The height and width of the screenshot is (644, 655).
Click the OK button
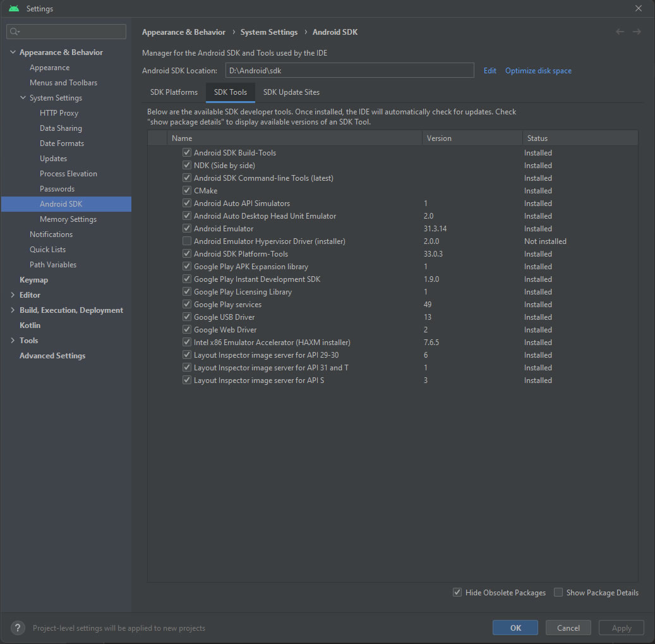pyautogui.click(x=515, y=628)
